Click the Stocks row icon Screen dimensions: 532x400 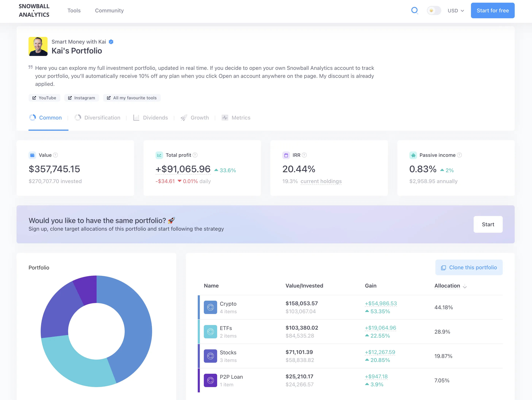tap(210, 356)
